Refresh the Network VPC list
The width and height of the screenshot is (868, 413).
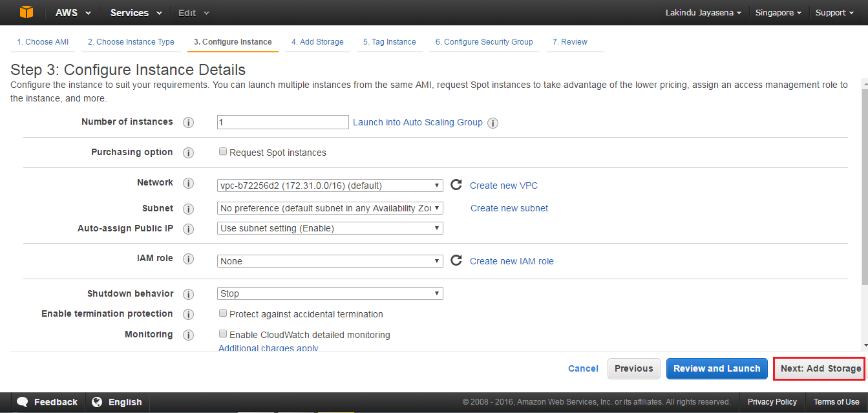pos(456,185)
